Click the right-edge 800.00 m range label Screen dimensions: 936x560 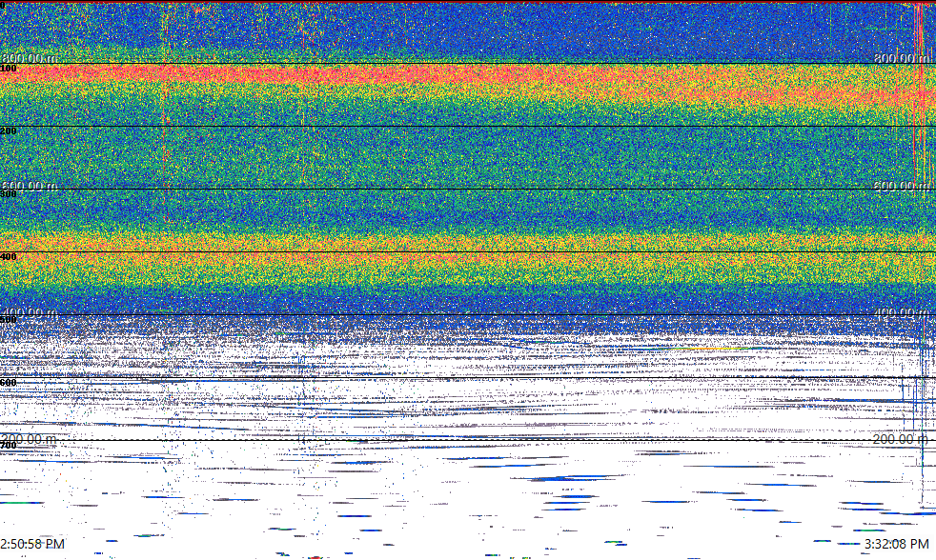pos(902,58)
